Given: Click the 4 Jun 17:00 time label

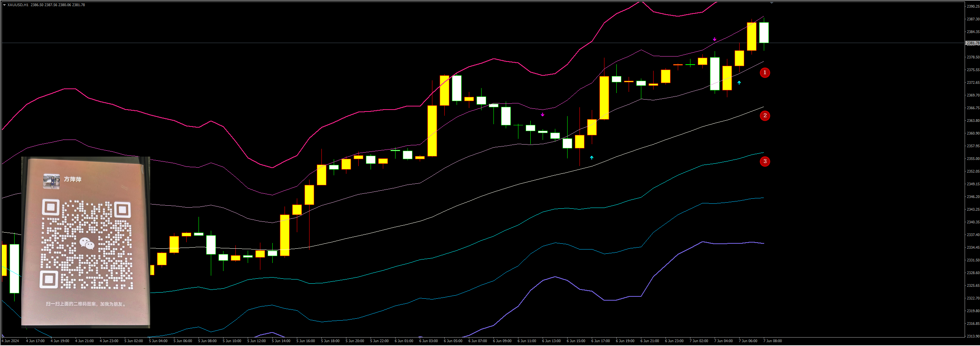Looking at the screenshot, I should 35,341.
